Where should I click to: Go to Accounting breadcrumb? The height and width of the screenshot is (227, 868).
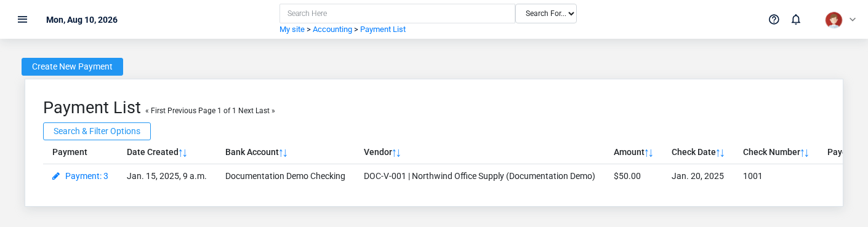pyautogui.click(x=332, y=30)
